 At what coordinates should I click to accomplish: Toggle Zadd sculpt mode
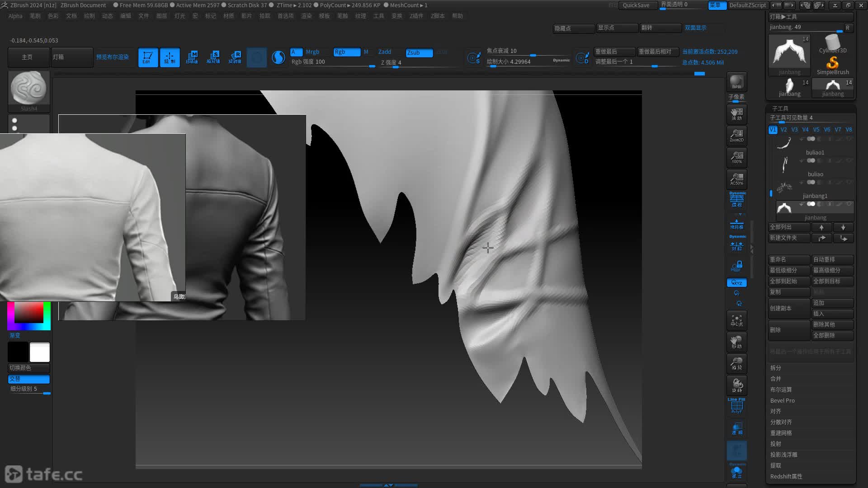pyautogui.click(x=385, y=52)
